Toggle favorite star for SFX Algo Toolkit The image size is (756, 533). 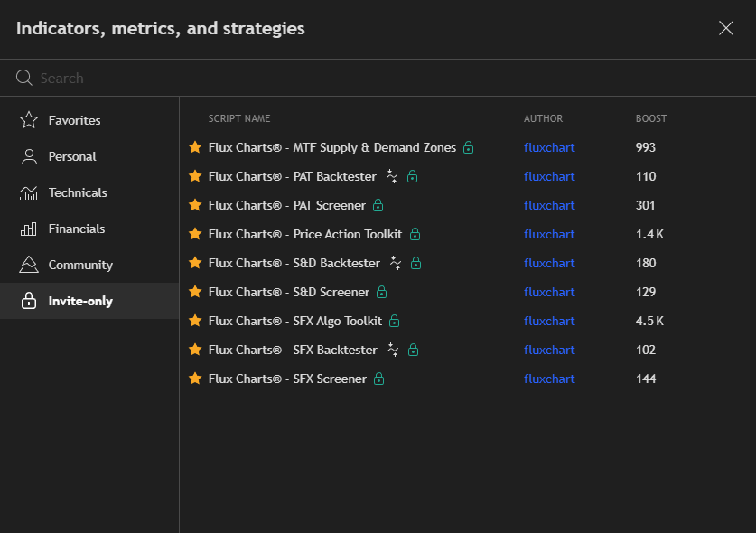pyautogui.click(x=195, y=321)
